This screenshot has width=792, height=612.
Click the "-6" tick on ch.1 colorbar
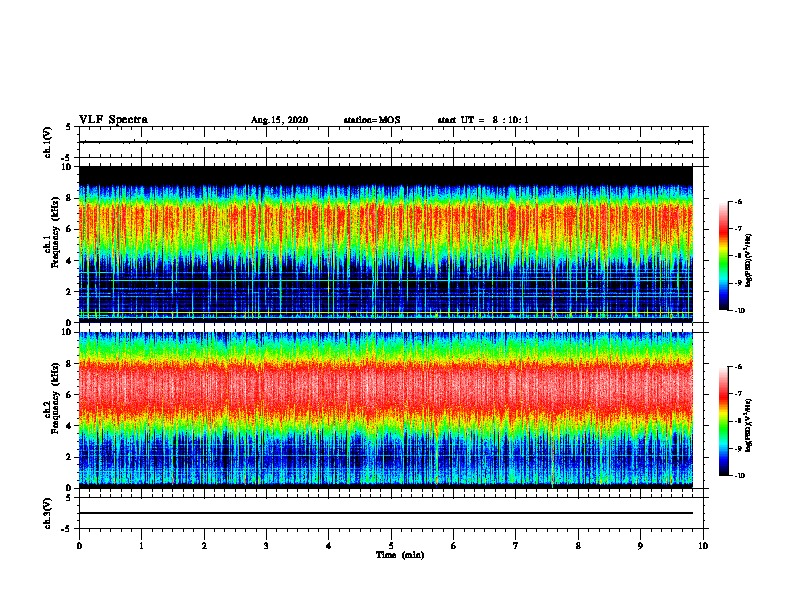point(738,201)
